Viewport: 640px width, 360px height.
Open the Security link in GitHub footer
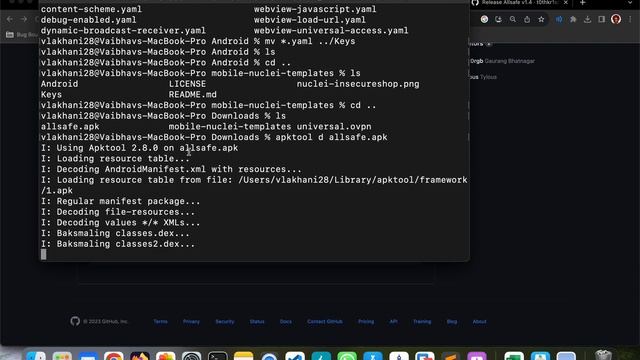pos(225,322)
